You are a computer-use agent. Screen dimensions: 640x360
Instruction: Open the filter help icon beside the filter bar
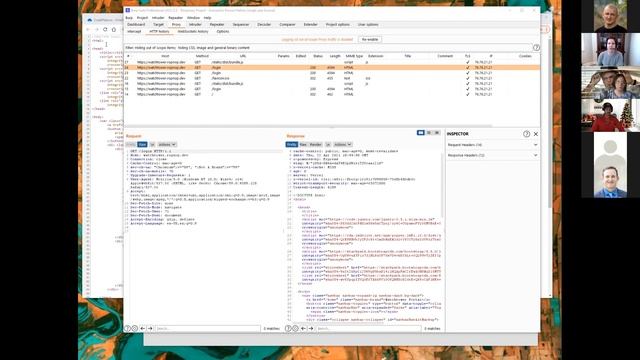536,48
